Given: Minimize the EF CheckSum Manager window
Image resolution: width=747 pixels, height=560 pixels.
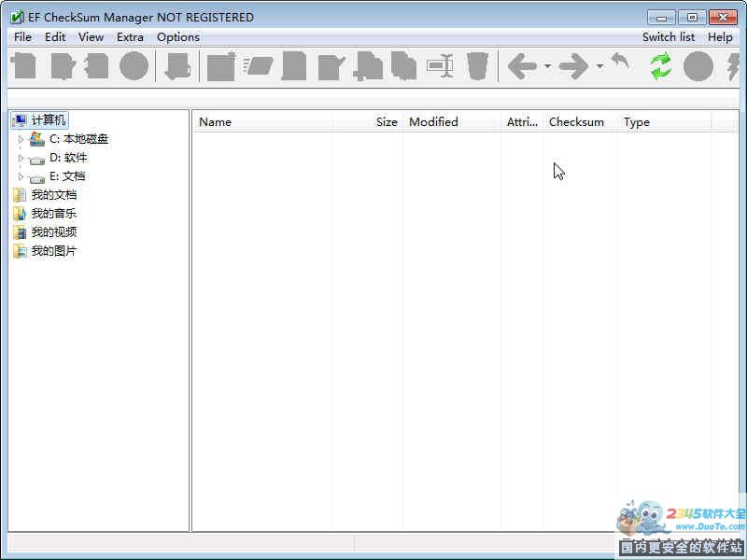Looking at the screenshot, I should 661,18.
